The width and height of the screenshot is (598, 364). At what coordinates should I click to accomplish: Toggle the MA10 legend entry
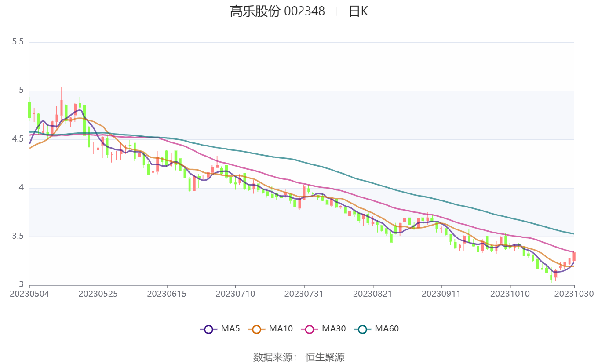click(270, 328)
